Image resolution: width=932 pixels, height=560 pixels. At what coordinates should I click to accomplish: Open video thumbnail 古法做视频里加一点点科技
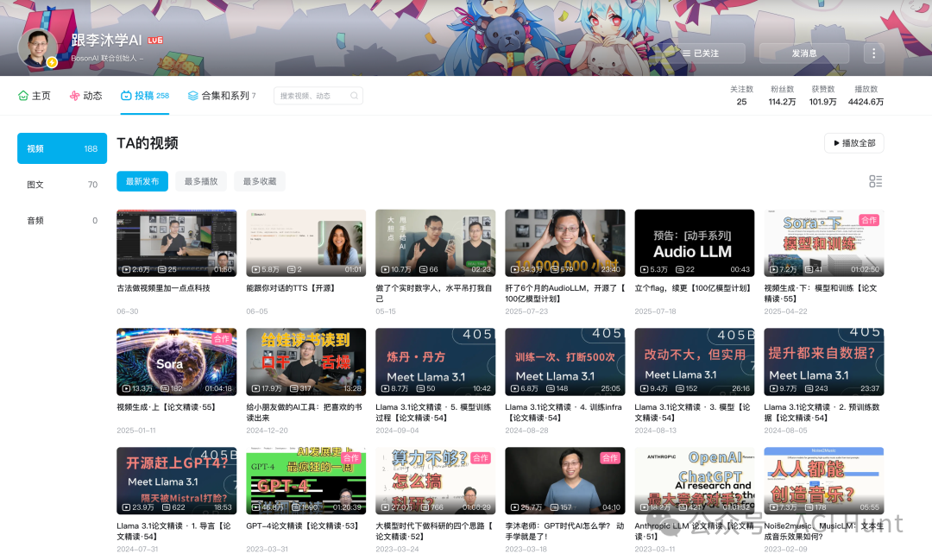(x=177, y=242)
